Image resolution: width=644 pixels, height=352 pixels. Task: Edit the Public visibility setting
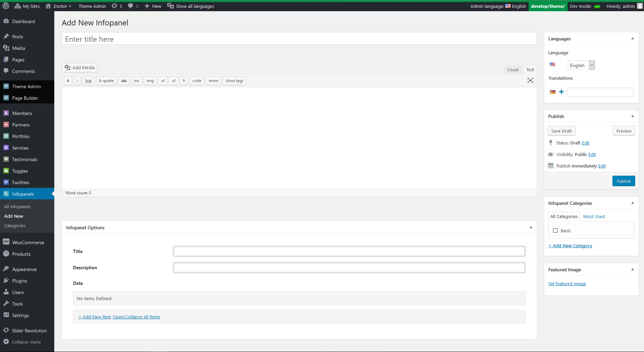pos(592,154)
